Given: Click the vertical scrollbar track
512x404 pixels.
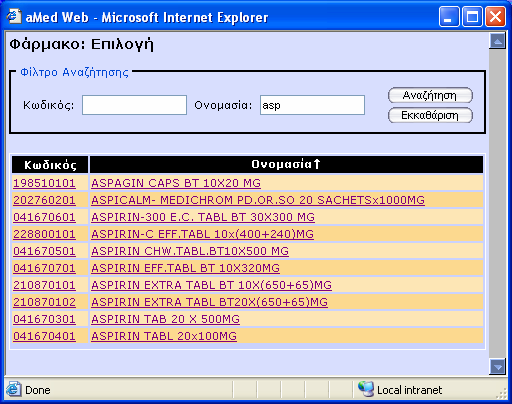Looking at the screenshot, I should [x=498, y=204].
